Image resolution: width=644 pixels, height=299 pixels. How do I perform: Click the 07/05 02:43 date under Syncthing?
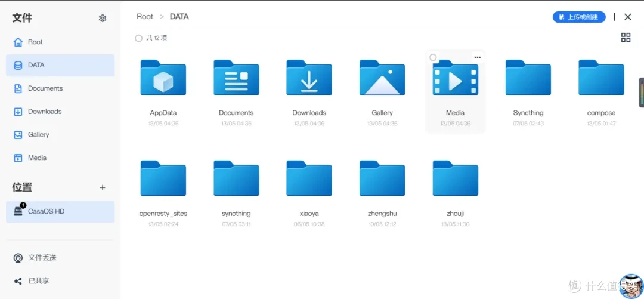(x=528, y=124)
